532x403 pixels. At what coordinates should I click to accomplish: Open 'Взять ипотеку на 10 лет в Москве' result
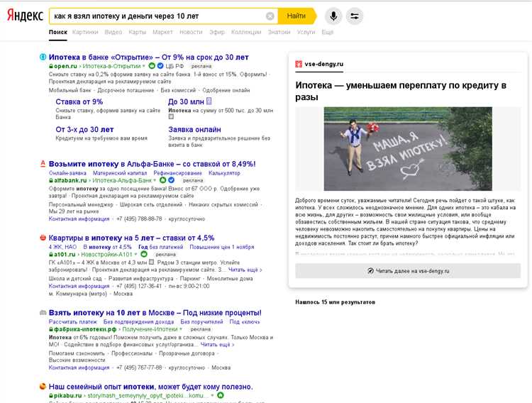click(x=155, y=312)
